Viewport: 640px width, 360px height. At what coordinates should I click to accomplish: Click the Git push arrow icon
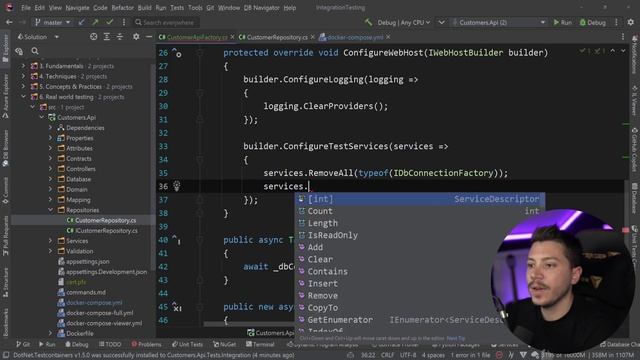(96, 22)
